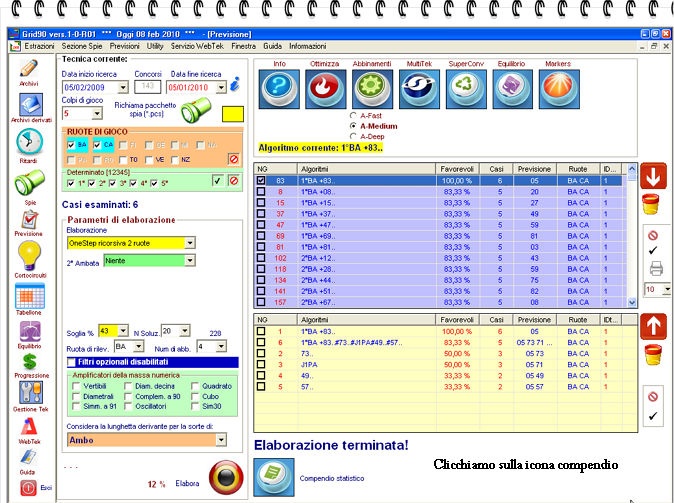Open Colpi di gioco dropdown
This screenshot has height=503, width=674.
[97, 113]
